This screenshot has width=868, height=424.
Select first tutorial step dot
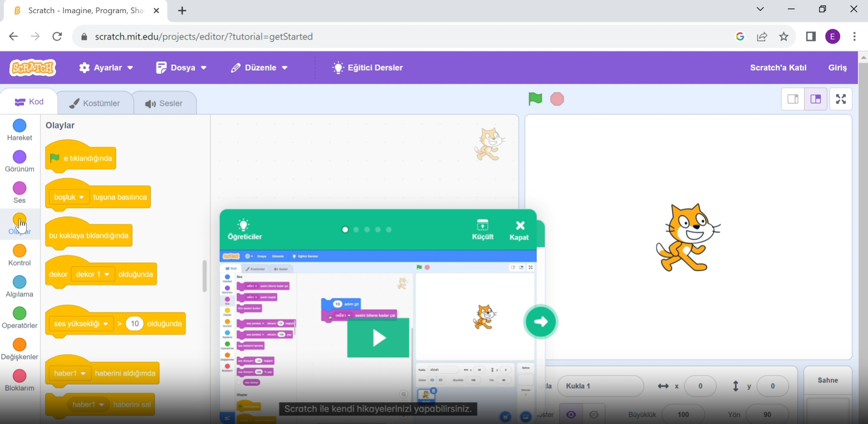pyautogui.click(x=345, y=230)
